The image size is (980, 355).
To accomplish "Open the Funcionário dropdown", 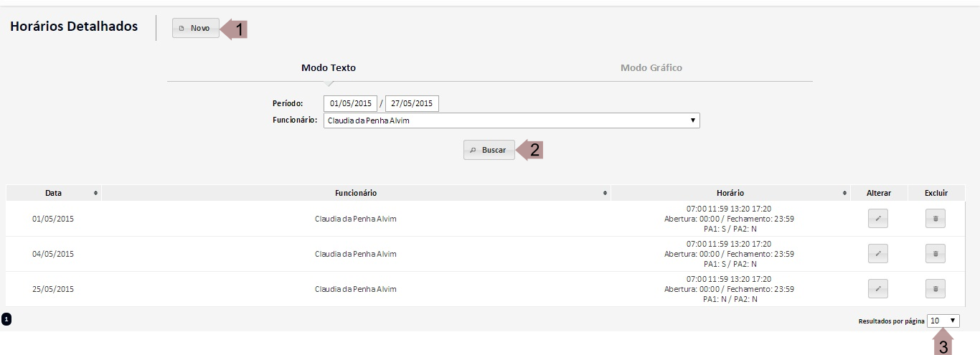I will (511, 120).
